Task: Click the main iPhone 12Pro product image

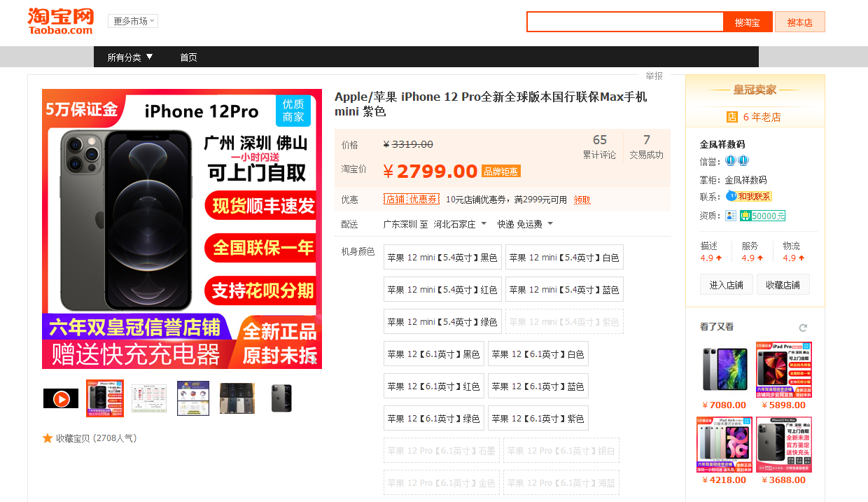Action: tap(182, 229)
